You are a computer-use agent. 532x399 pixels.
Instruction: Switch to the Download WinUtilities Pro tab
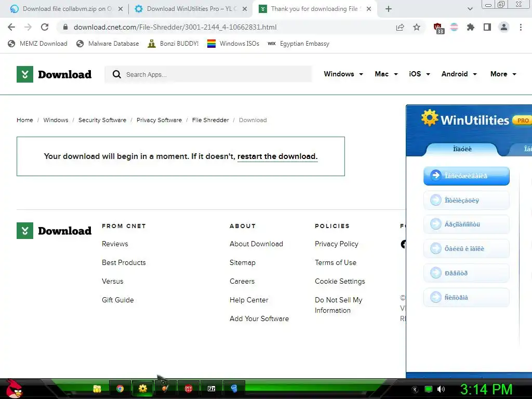(x=190, y=9)
